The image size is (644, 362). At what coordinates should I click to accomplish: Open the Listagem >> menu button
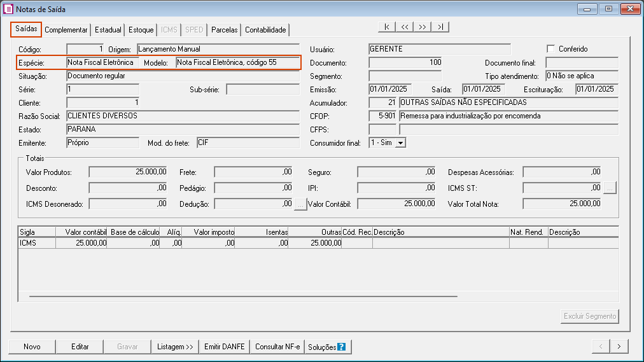(x=175, y=347)
